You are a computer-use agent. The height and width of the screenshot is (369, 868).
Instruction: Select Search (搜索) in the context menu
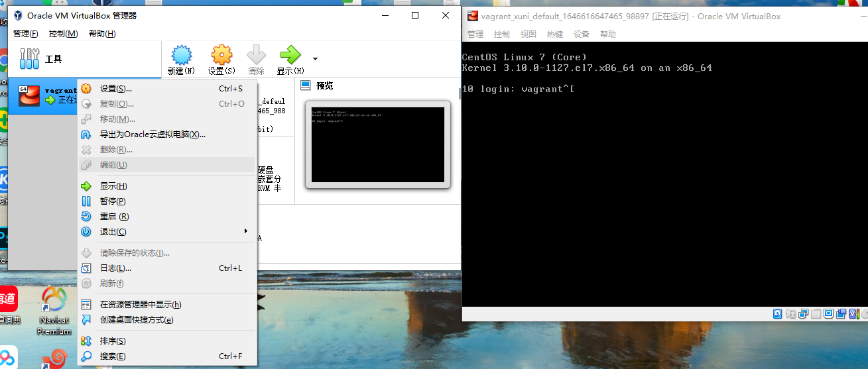(x=166, y=356)
